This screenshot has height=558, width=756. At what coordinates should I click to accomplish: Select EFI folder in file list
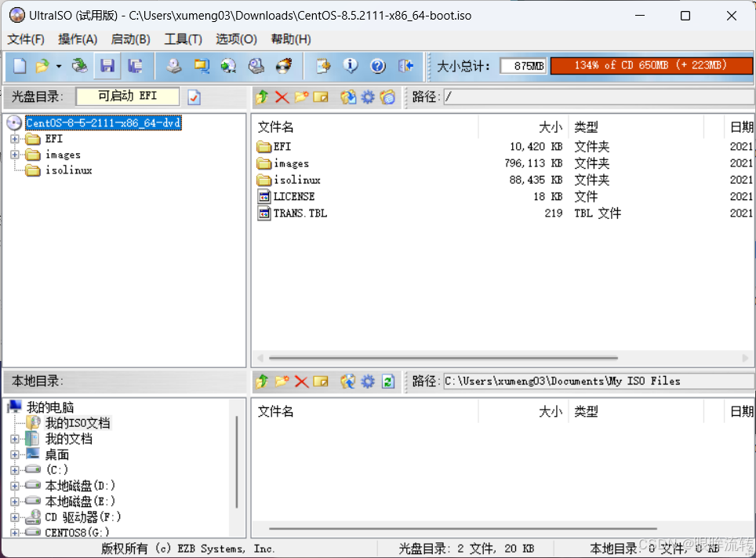tap(282, 147)
